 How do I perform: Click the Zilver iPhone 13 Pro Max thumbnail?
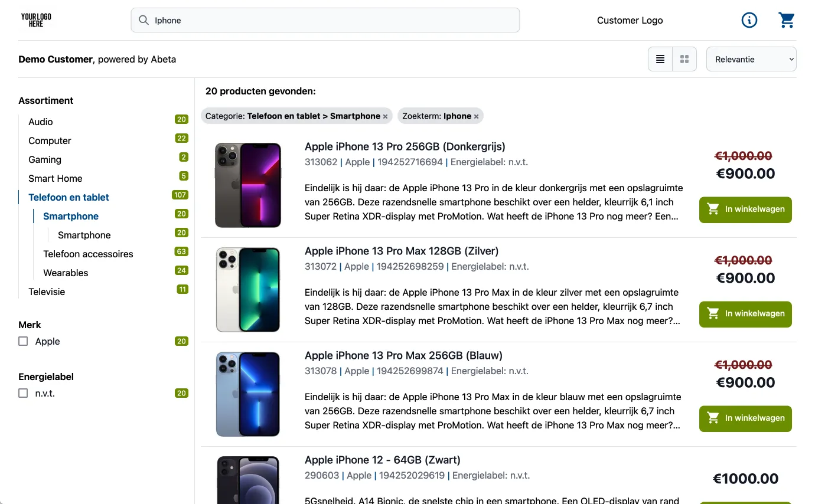[x=248, y=290]
